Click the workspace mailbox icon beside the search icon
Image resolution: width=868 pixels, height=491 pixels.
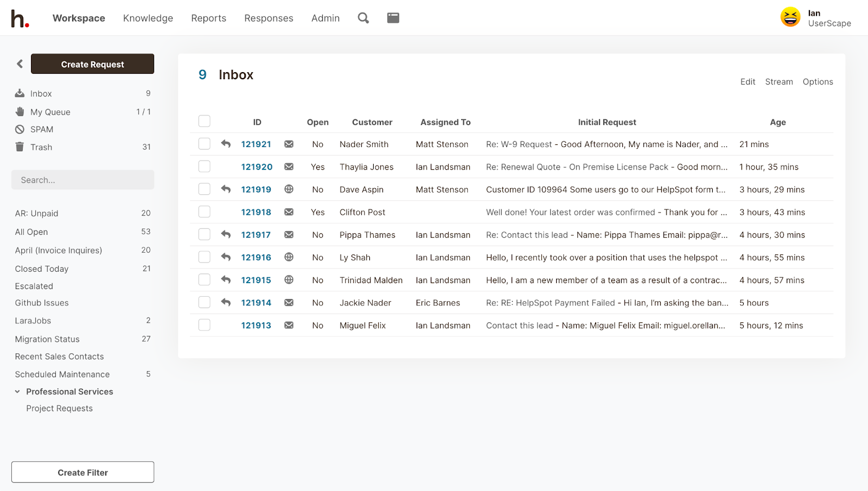click(393, 17)
